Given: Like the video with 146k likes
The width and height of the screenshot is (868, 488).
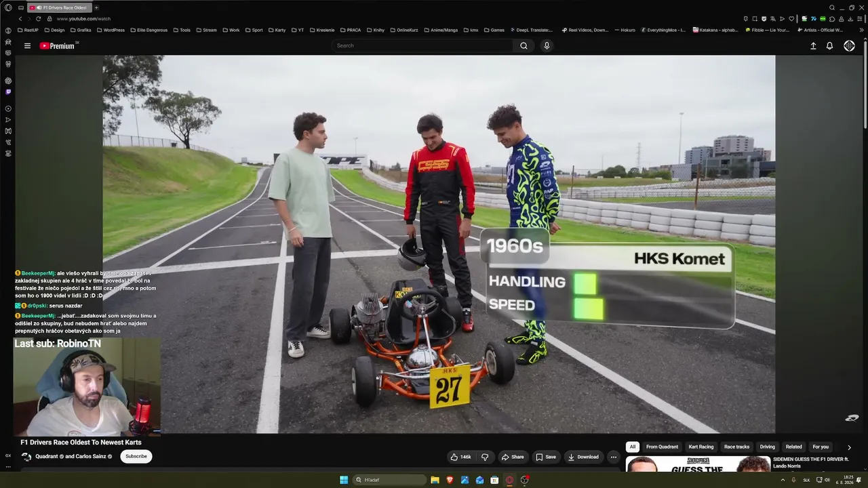Looking at the screenshot, I should click(460, 457).
